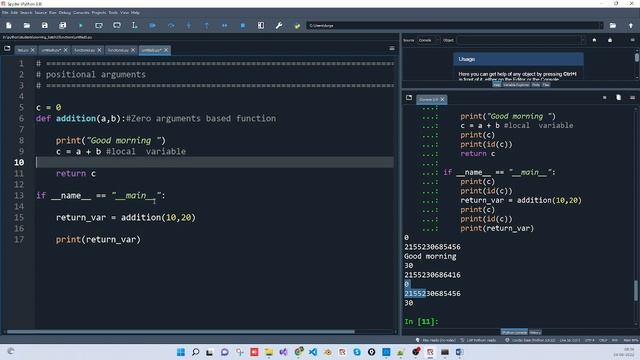Open the Help pane home icon
This screenshot has width=640, height=360.
pyautogui.click(x=594, y=40)
